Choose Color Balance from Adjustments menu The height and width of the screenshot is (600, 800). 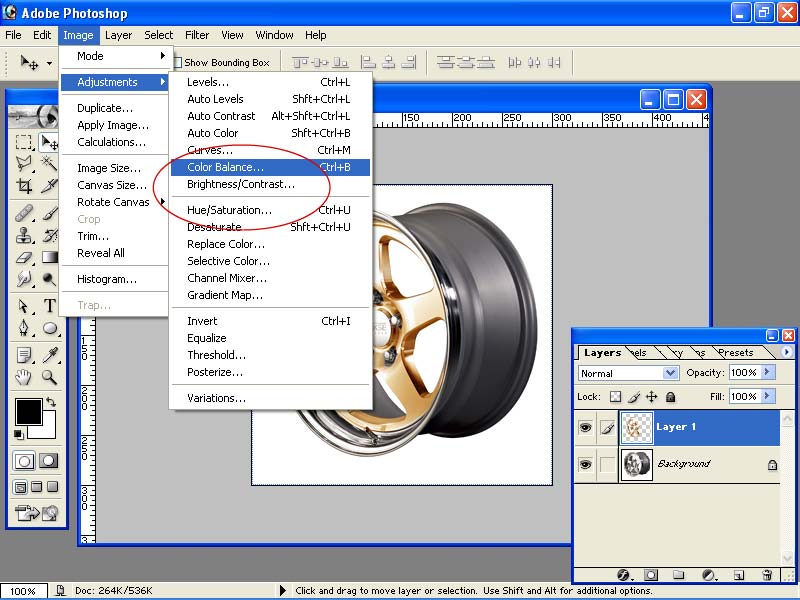(226, 167)
